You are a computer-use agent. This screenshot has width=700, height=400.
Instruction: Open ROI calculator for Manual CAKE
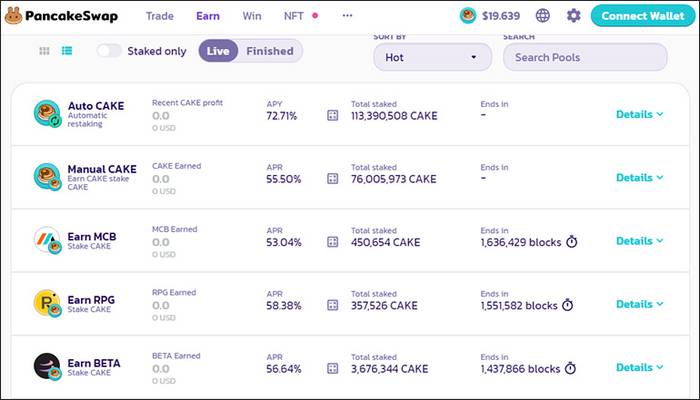pos(333,179)
